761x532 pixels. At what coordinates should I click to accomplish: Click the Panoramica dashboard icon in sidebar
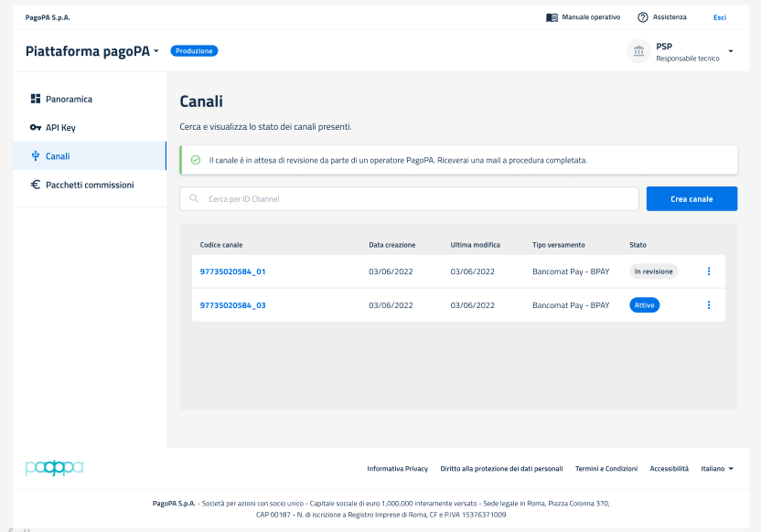pos(36,99)
